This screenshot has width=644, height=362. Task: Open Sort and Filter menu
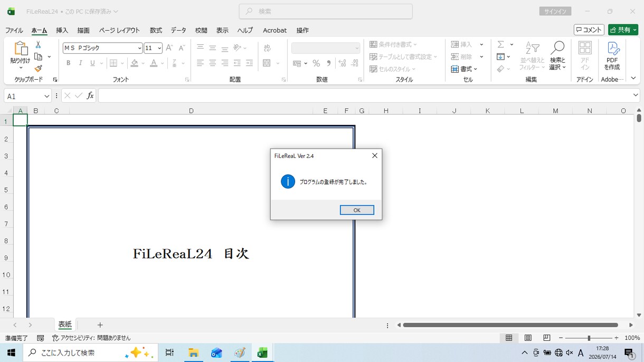click(x=532, y=56)
